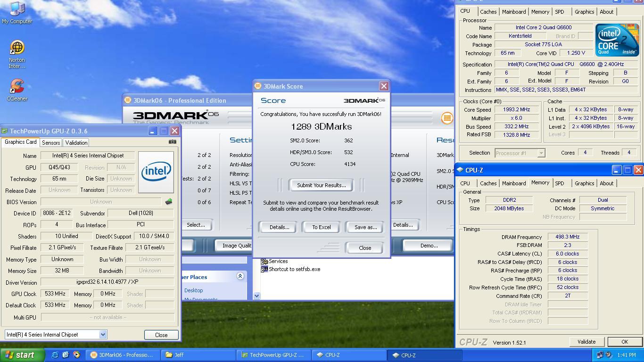This screenshot has width=644, height=362.
Task: Click Validate button in CPU-Z
Action: [x=586, y=342]
